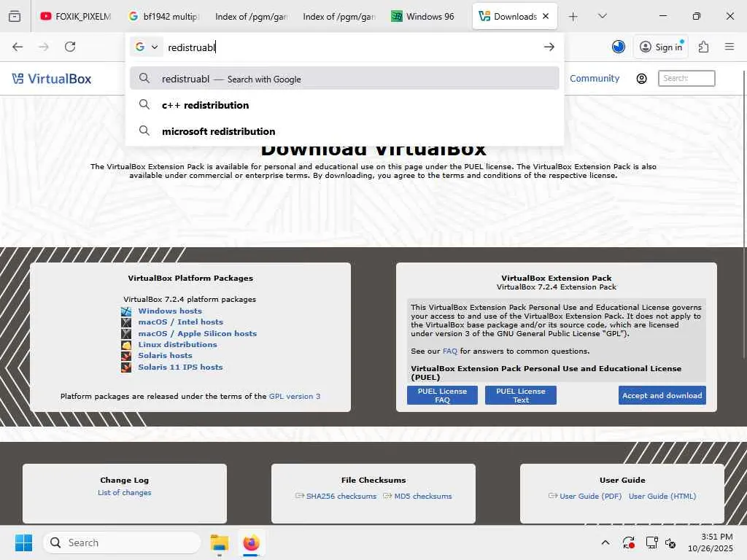Open the VirtualBox user account icon
Screen dimensions: 747x560
(642, 79)
